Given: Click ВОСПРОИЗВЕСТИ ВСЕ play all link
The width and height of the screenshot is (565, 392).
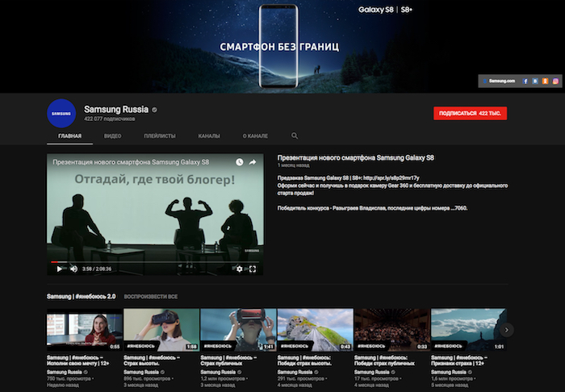Looking at the screenshot, I should point(151,297).
